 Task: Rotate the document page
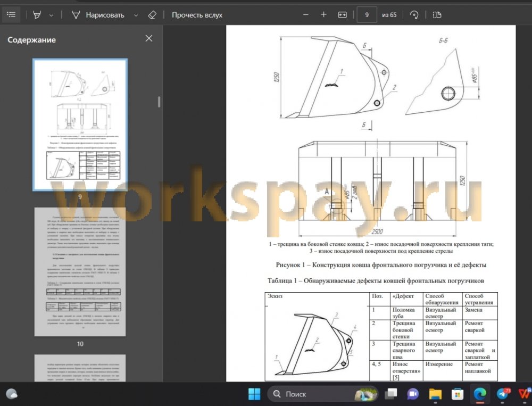point(414,14)
